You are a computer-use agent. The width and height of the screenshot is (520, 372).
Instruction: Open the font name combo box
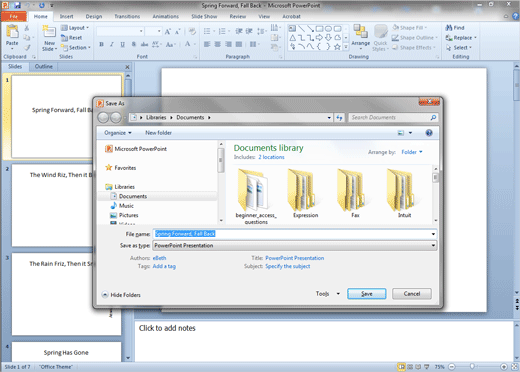(x=120, y=31)
